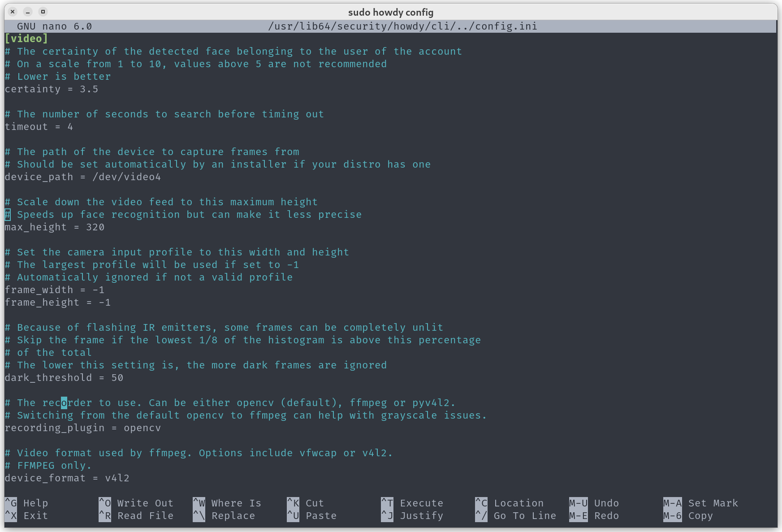
Task: Click the 'frame_width = -1' line
Action: (x=54, y=290)
